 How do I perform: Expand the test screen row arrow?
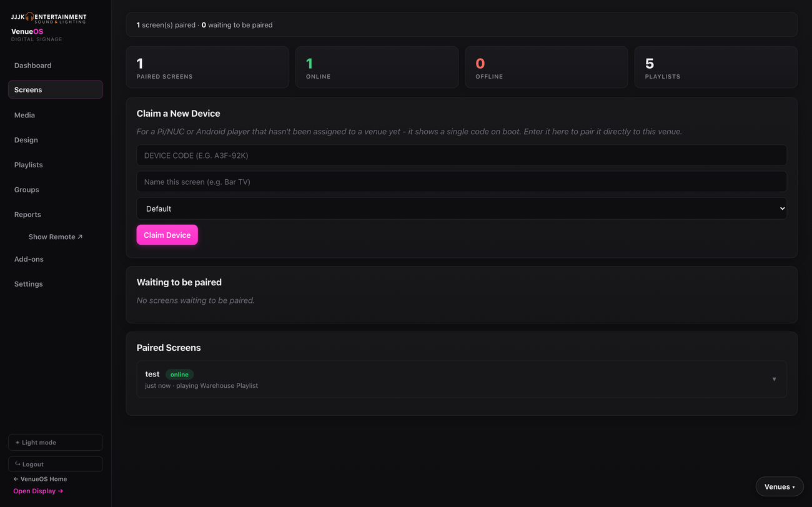click(x=774, y=379)
